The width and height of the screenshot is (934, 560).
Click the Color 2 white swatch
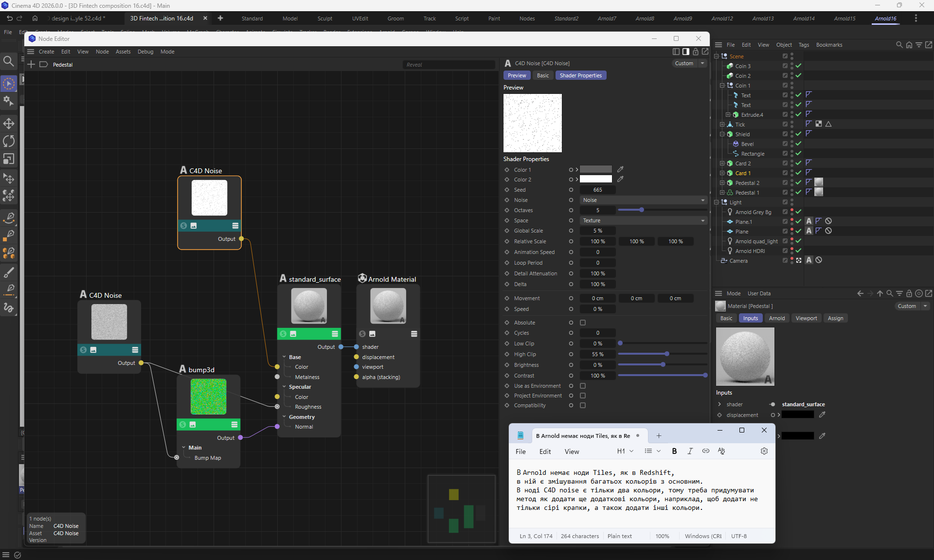point(595,179)
